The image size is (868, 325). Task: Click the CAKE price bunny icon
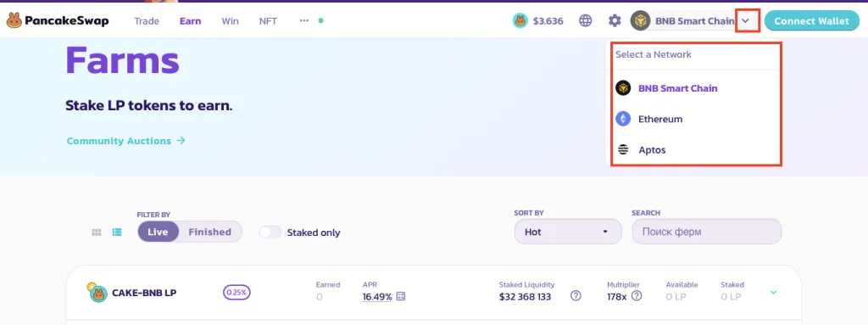(x=520, y=21)
